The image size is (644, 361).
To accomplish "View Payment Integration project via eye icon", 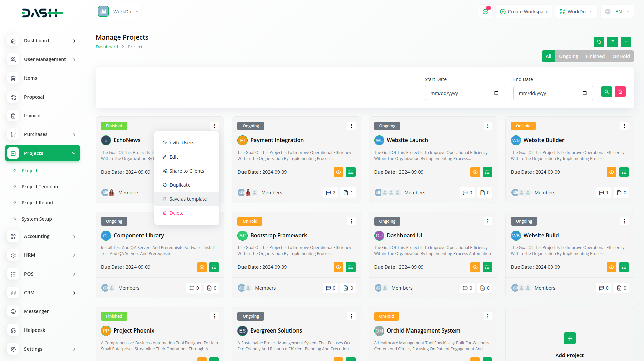I will (338, 172).
